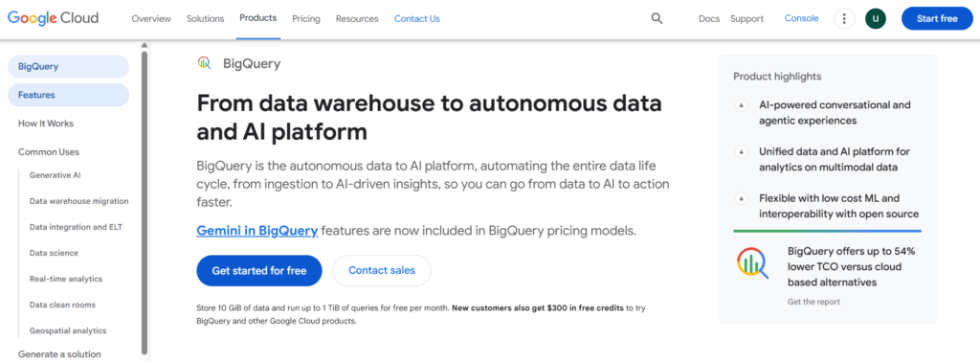Open Generate a solution sidebar item
Screen dimensions: 980x362
pos(59,354)
